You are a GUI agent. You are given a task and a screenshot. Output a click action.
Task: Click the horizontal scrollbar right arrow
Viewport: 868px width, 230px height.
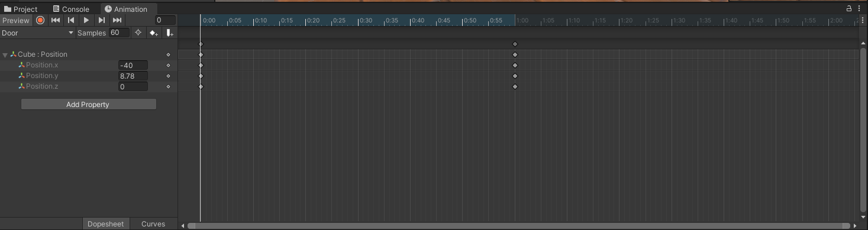855,225
